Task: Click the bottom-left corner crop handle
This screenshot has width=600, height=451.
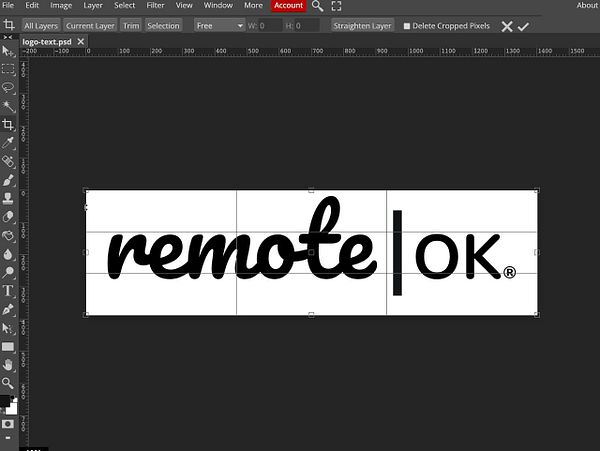Action: pos(86,315)
